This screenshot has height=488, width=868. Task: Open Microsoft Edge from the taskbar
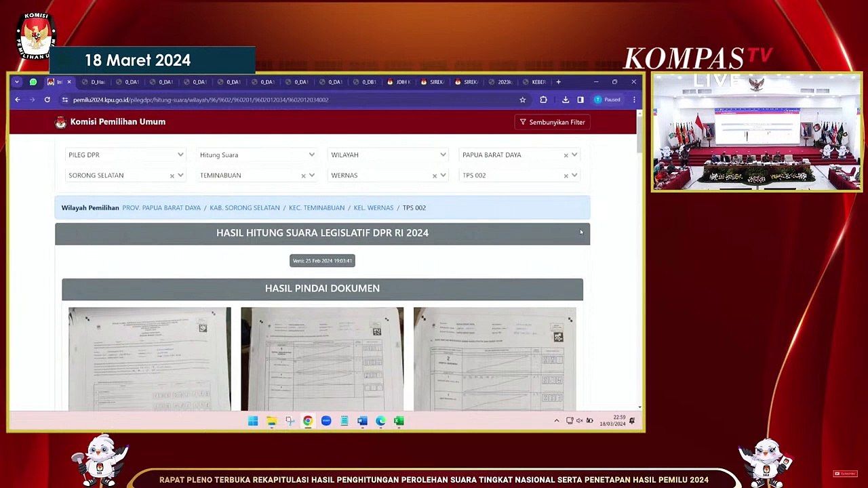pos(380,421)
